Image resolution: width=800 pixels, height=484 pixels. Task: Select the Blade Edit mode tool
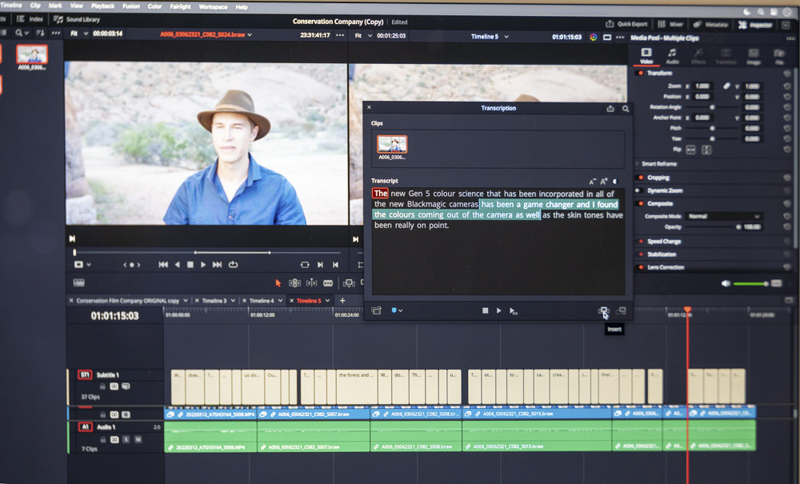tap(328, 283)
